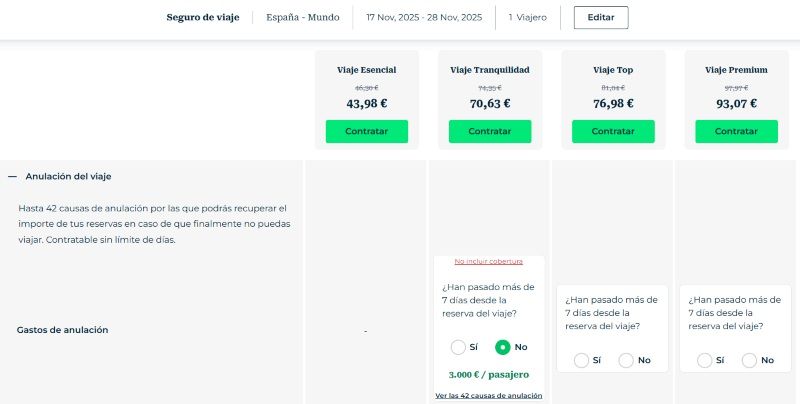
Task: Click the Viaje Premium plan title
Action: [x=736, y=70]
